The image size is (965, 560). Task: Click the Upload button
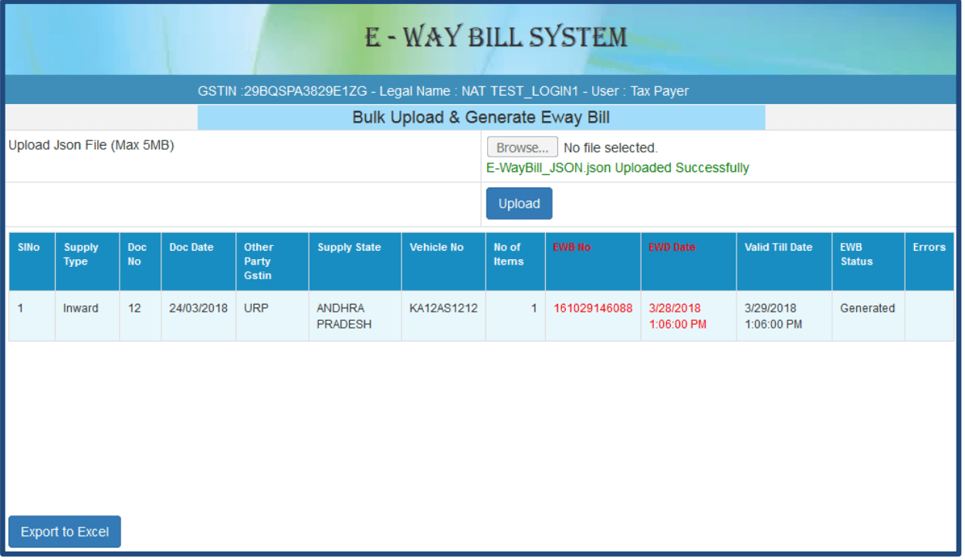coord(519,203)
